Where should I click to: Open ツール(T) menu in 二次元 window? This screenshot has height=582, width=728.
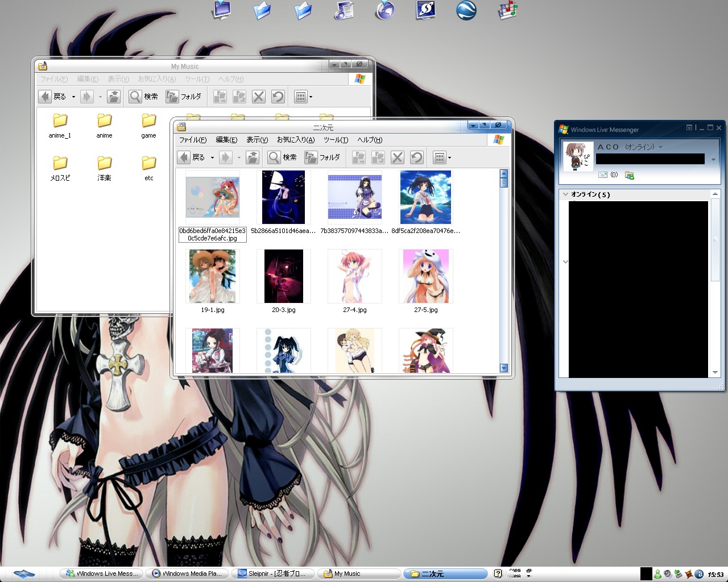(x=336, y=140)
